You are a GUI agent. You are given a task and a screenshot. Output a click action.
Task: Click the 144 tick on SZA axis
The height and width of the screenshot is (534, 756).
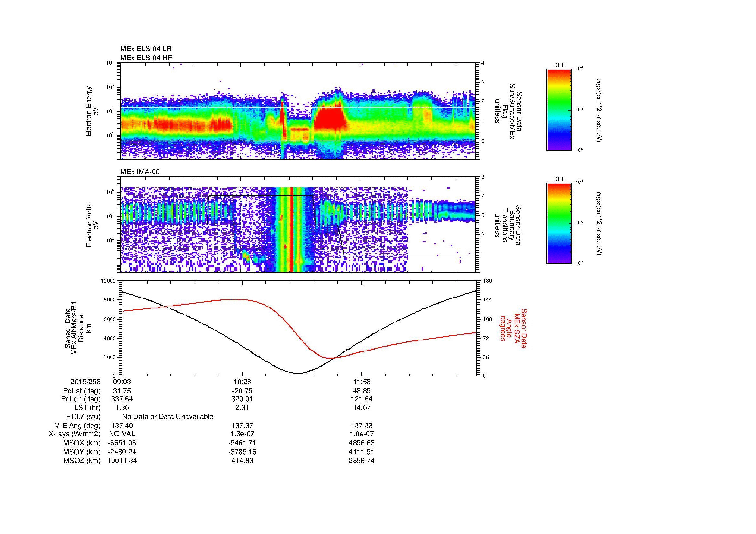(488, 300)
